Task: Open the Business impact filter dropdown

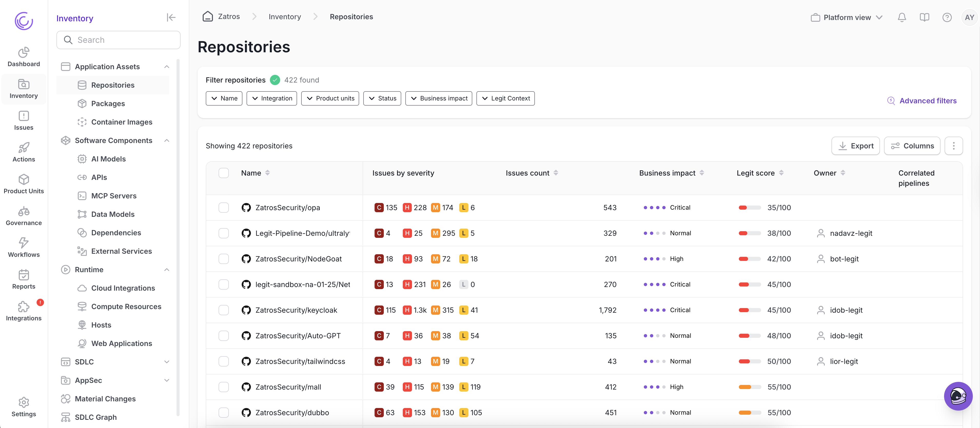Action: click(x=439, y=98)
